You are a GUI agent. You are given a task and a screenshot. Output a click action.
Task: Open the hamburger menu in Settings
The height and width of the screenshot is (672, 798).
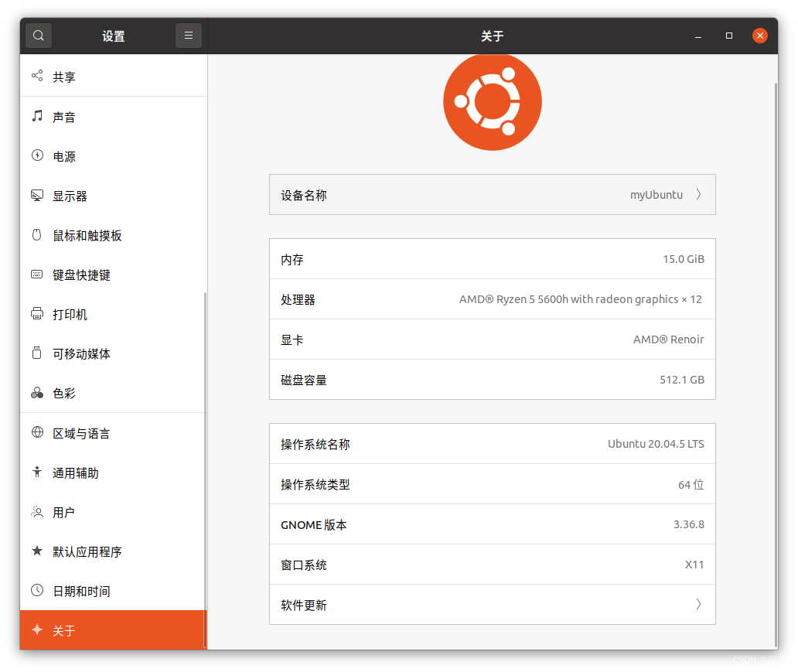click(188, 35)
